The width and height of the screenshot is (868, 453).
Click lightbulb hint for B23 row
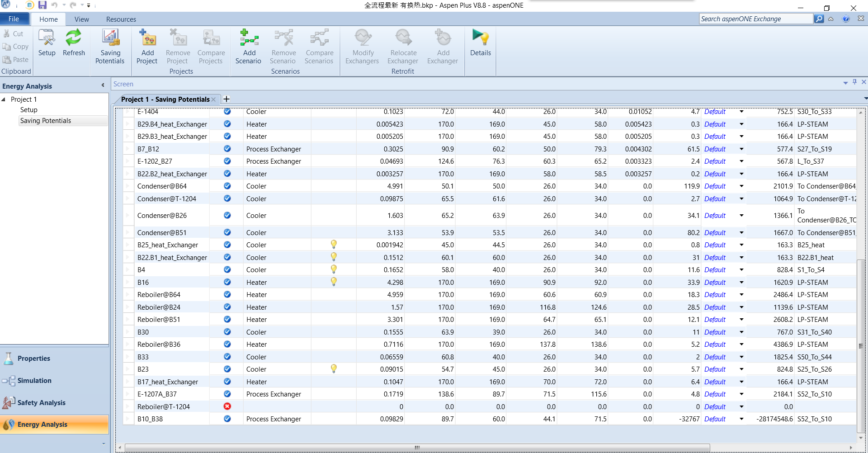point(334,368)
